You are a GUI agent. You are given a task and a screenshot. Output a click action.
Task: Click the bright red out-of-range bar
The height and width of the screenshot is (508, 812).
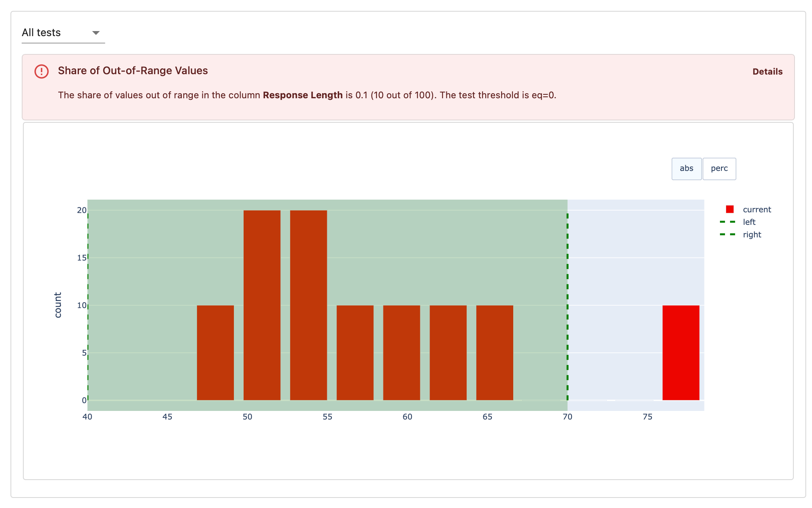click(681, 352)
